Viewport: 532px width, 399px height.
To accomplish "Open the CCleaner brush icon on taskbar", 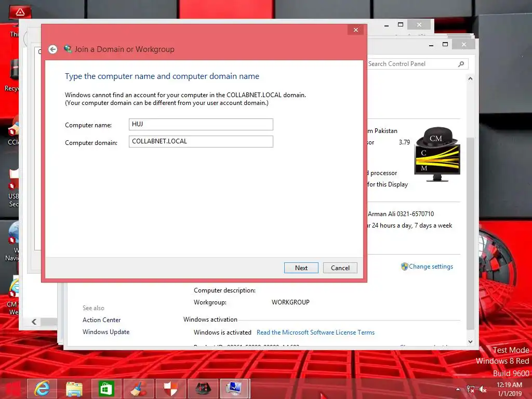I will 138,389.
